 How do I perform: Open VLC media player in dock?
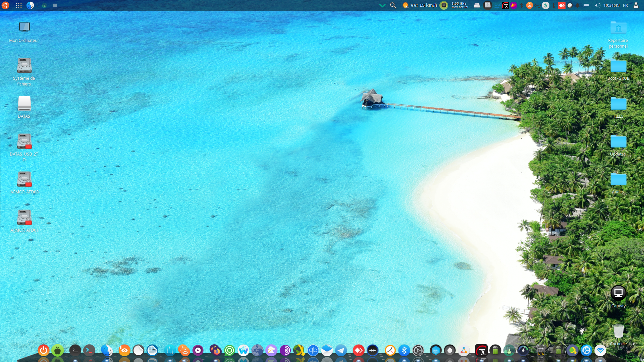pyautogui.click(x=184, y=351)
